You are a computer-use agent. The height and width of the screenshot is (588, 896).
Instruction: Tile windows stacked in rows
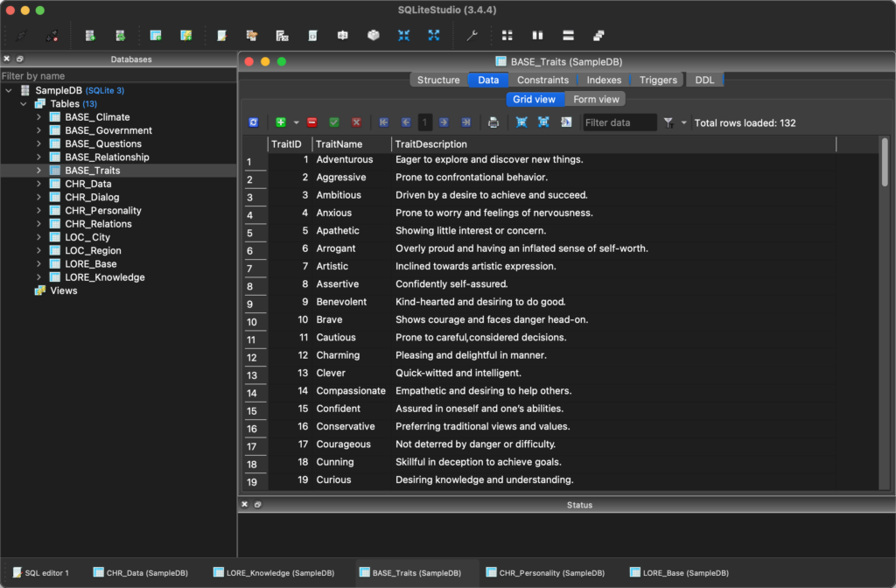(x=568, y=35)
